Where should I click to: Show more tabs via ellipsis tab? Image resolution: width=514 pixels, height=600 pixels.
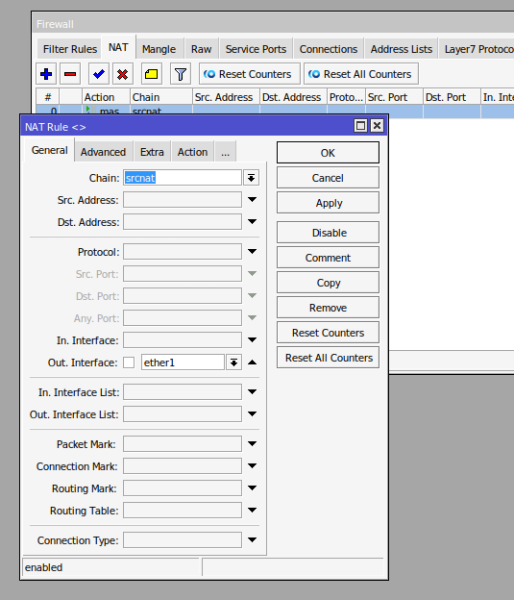[225, 152]
